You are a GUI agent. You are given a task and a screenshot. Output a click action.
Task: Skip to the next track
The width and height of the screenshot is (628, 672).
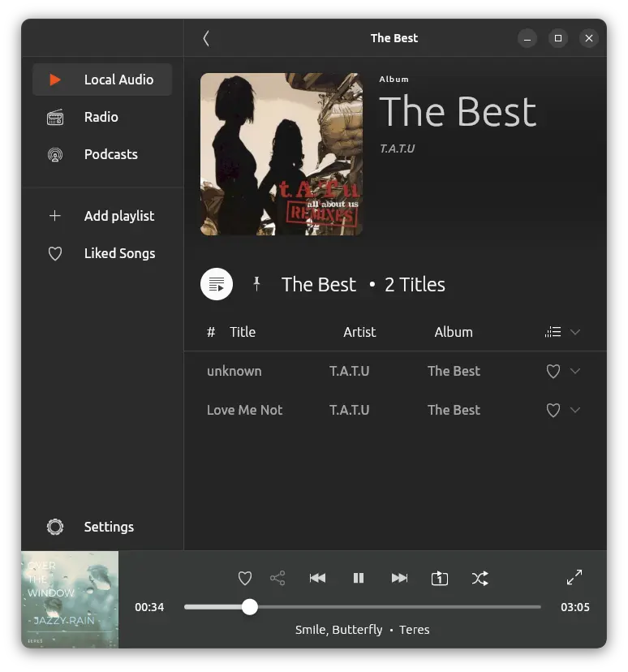[x=399, y=578]
